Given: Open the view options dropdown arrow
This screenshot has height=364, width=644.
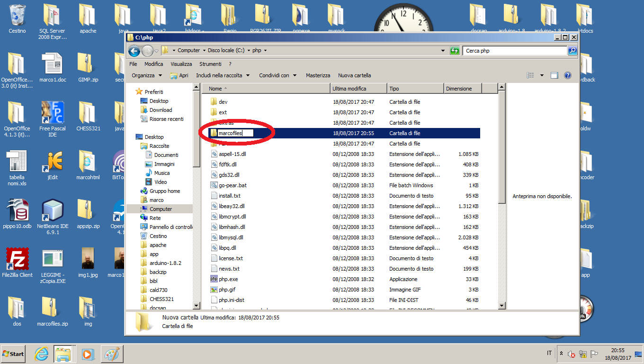Looking at the screenshot, I should pyautogui.click(x=542, y=75).
